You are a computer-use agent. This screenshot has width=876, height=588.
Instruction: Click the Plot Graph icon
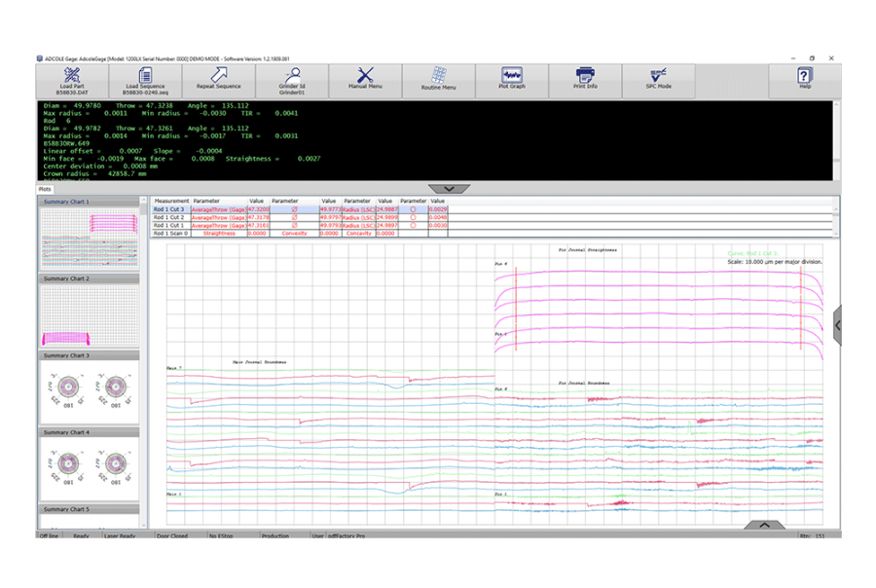tap(511, 76)
